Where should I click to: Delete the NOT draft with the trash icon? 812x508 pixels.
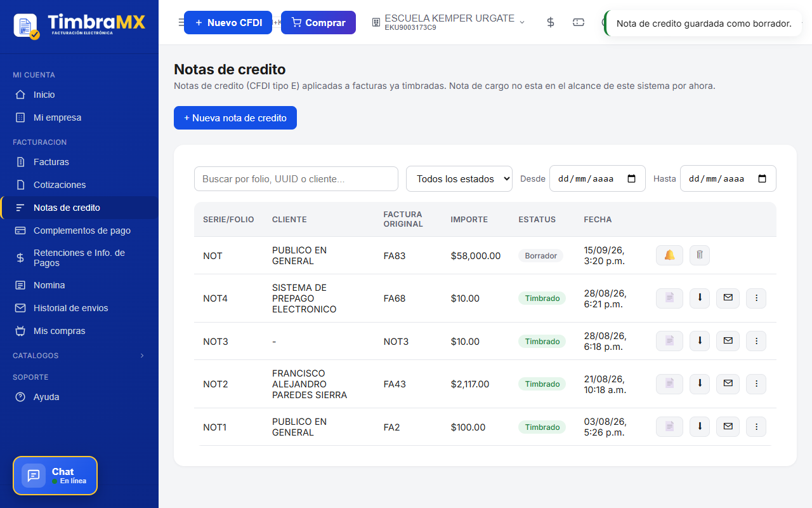pos(700,255)
